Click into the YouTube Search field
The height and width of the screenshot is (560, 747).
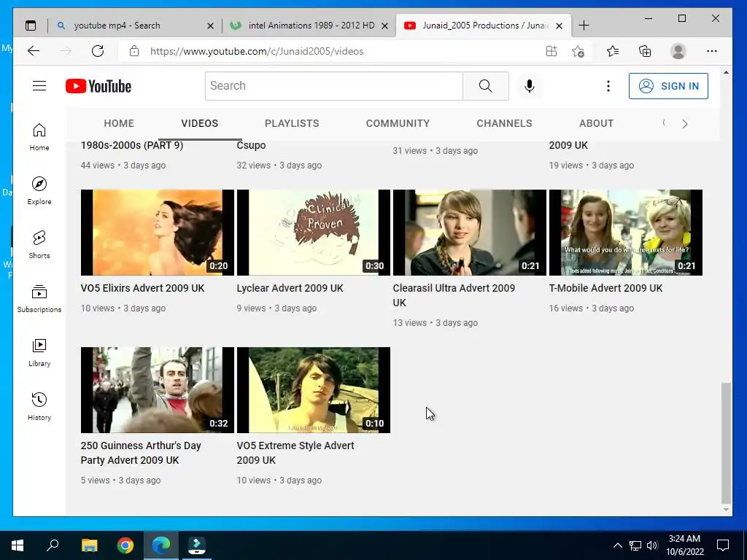click(x=334, y=86)
